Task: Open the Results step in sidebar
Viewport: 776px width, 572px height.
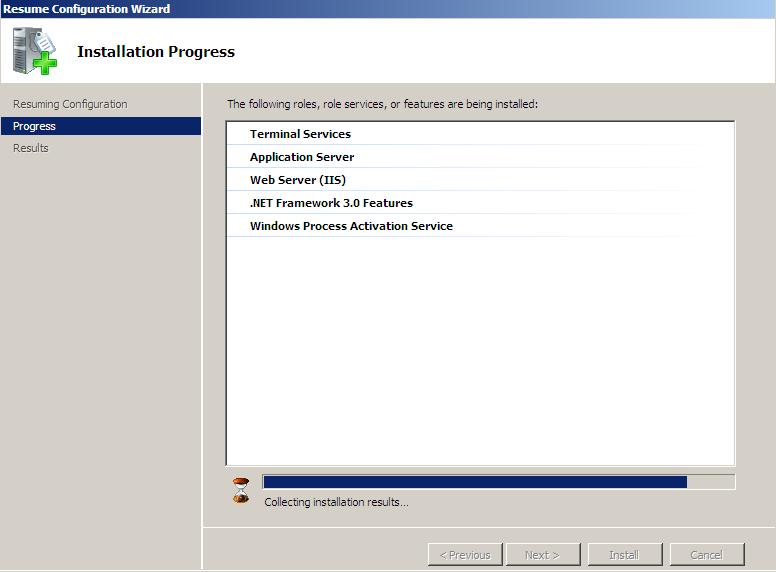Action: tap(31, 148)
